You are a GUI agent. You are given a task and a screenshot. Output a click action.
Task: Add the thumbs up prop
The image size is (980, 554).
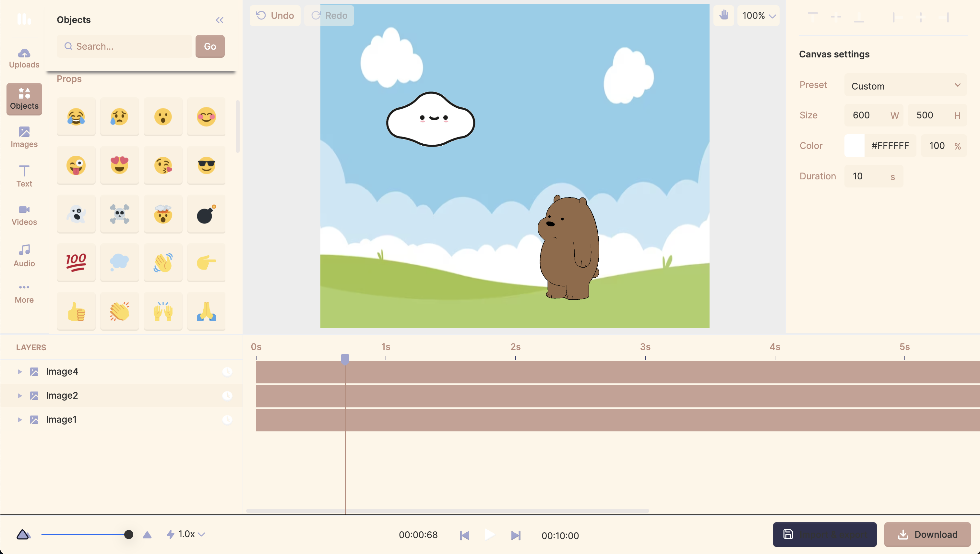(x=76, y=311)
